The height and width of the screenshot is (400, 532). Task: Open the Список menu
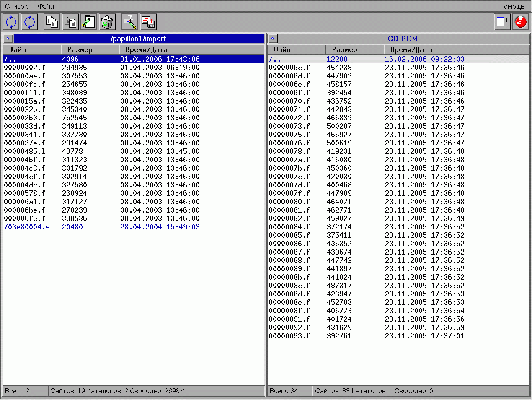[x=16, y=6]
